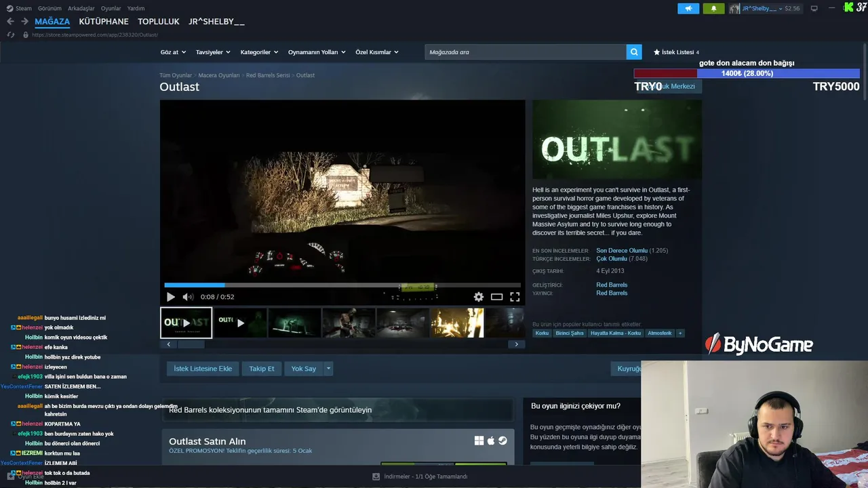Click the downloads status icon
This screenshot has height=488, width=868.
pos(376,476)
